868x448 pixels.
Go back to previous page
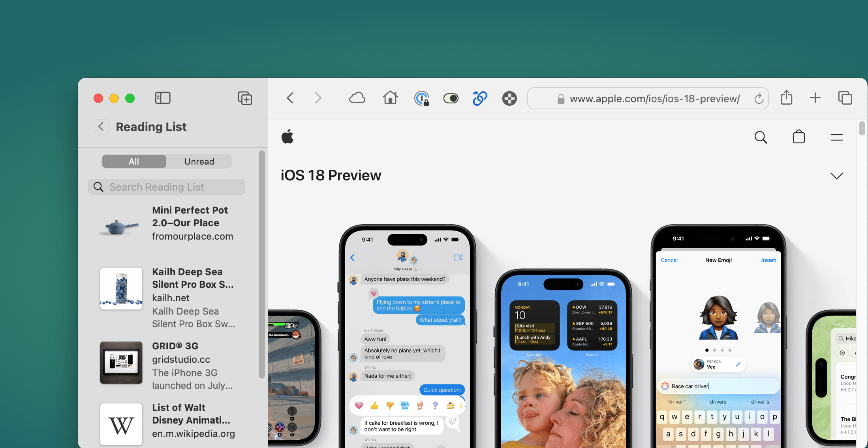(290, 98)
